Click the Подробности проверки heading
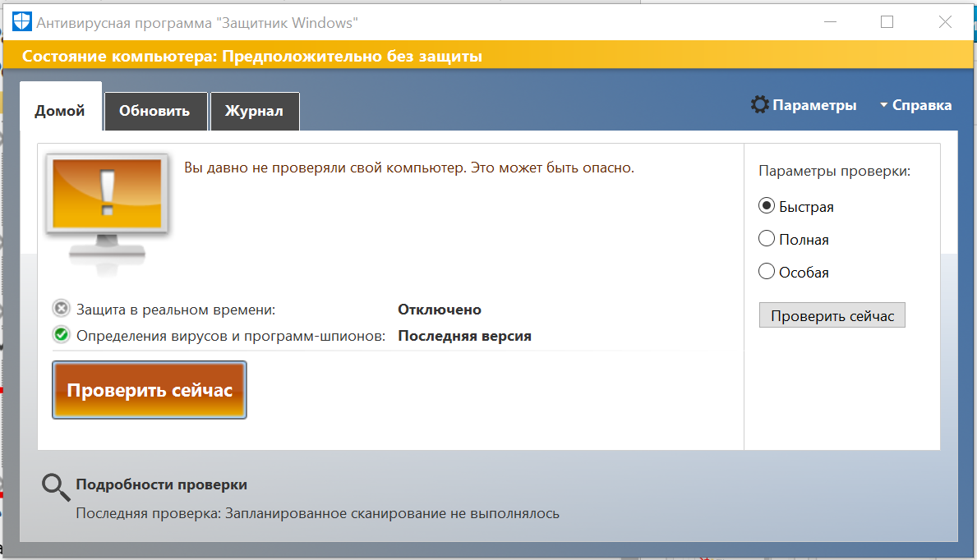 (161, 484)
